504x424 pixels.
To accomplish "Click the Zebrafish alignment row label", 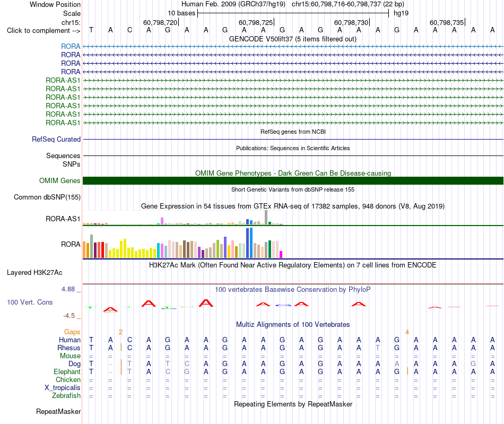I will [x=66, y=396].
